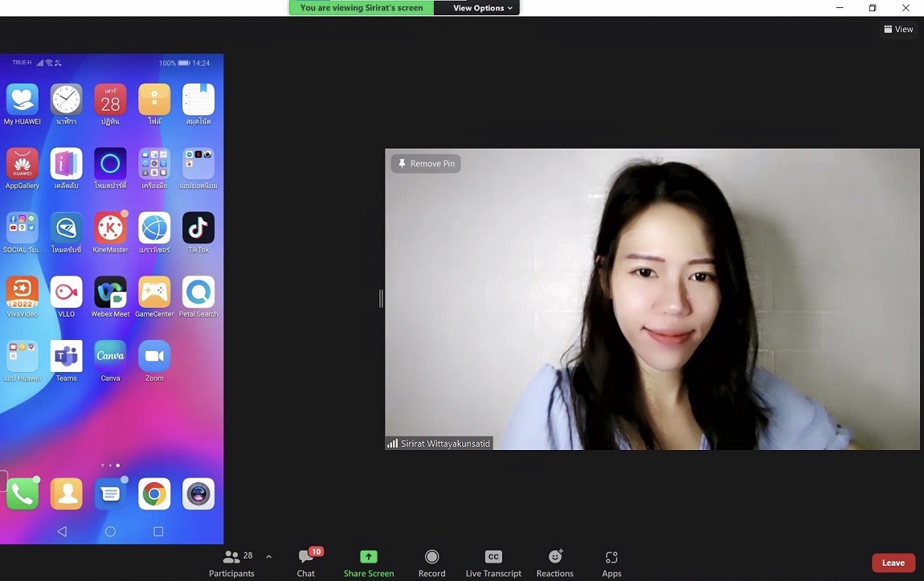
Task: Tap the Chrome icon in phone dock
Action: [x=154, y=494]
